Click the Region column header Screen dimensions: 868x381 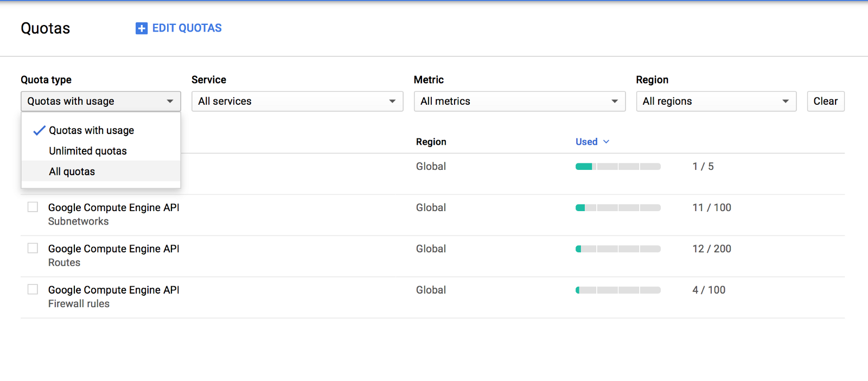pos(431,142)
